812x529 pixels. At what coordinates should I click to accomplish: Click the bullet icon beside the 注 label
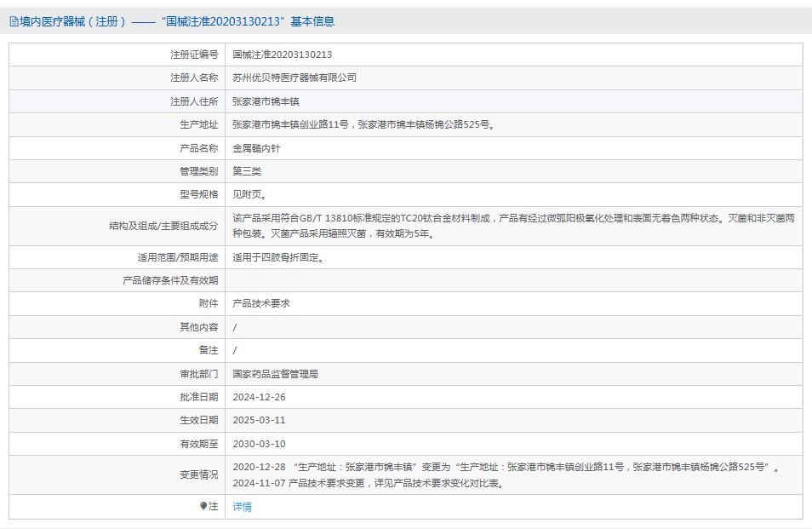click(x=203, y=506)
